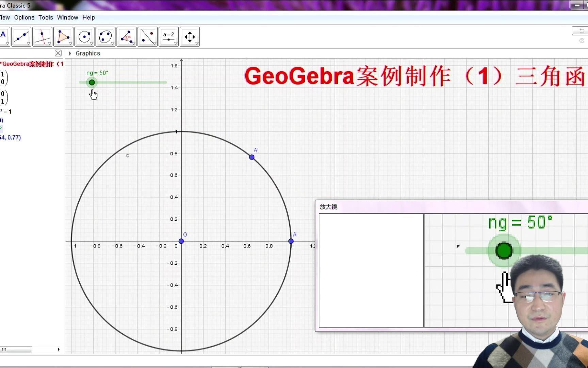
Task: Open the View menu
Action: 5,17
